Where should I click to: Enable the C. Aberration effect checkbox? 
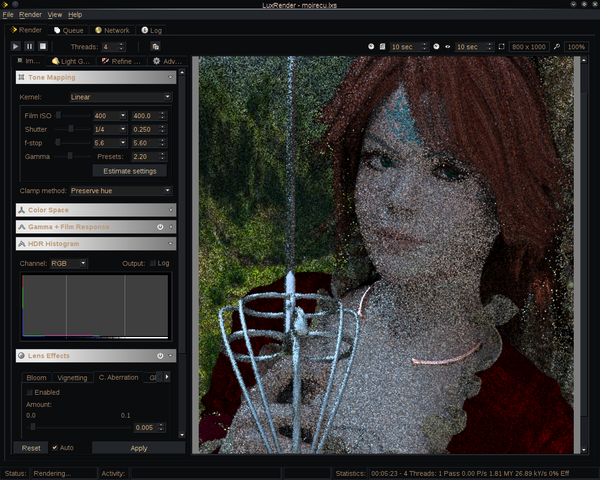click(x=29, y=392)
